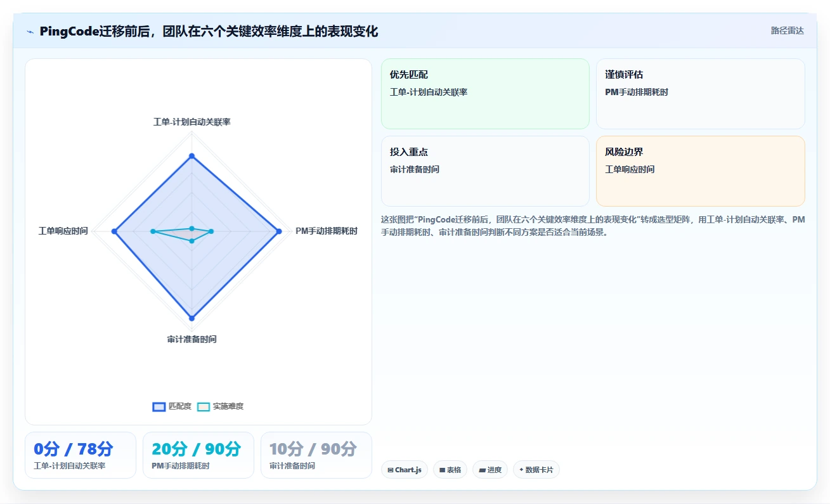Click radar axis label PM手动排期耗时

[327, 231]
